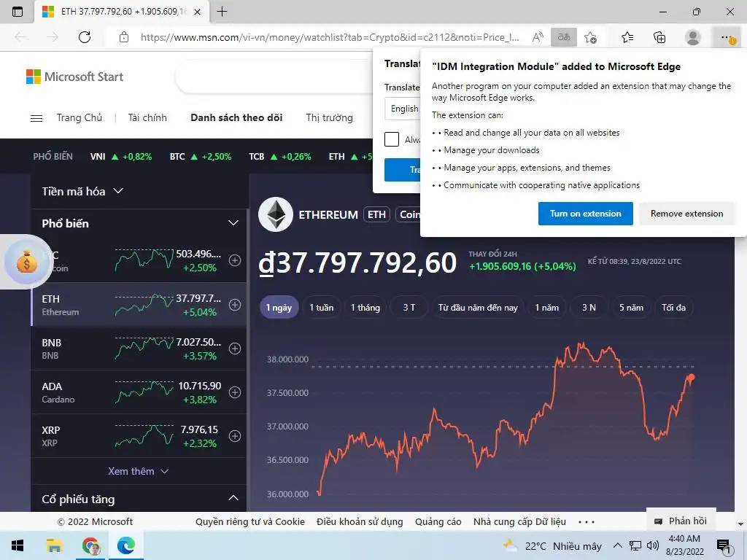Screen dimensions: 747x560
Task: Open the Collections icon
Action: [659, 37]
